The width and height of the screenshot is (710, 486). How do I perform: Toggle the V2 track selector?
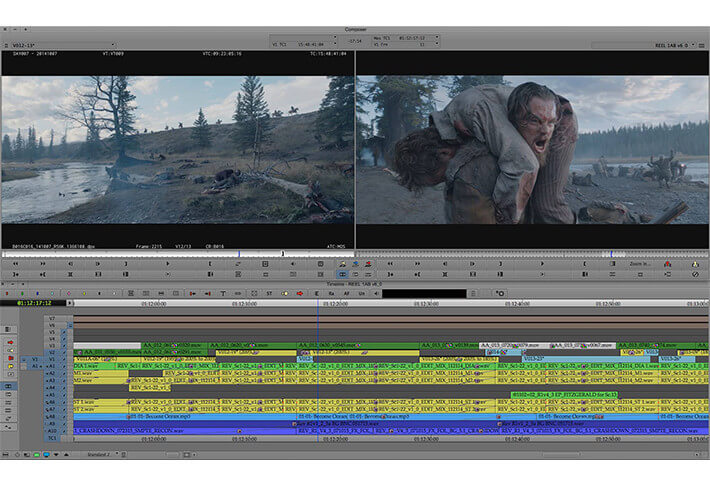pos(52,352)
